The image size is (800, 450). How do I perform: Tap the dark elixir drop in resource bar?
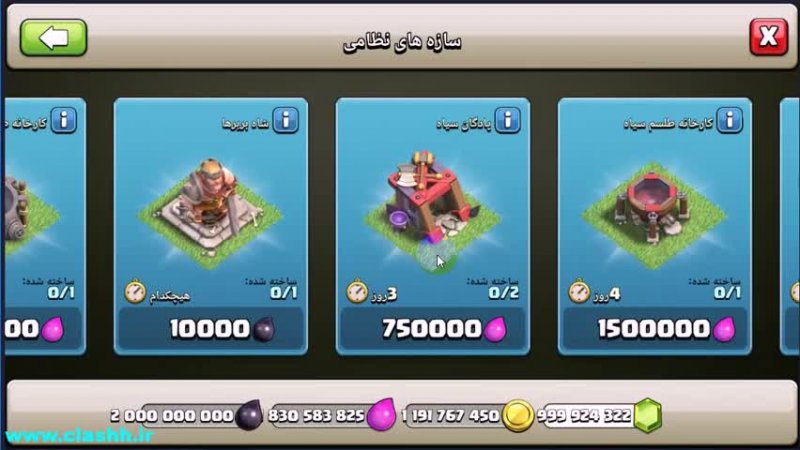[250, 415]
